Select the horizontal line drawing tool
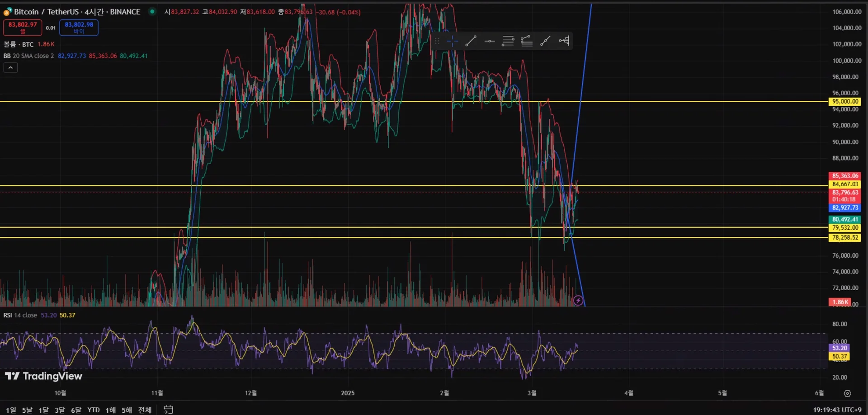 [x=490, y=41]
